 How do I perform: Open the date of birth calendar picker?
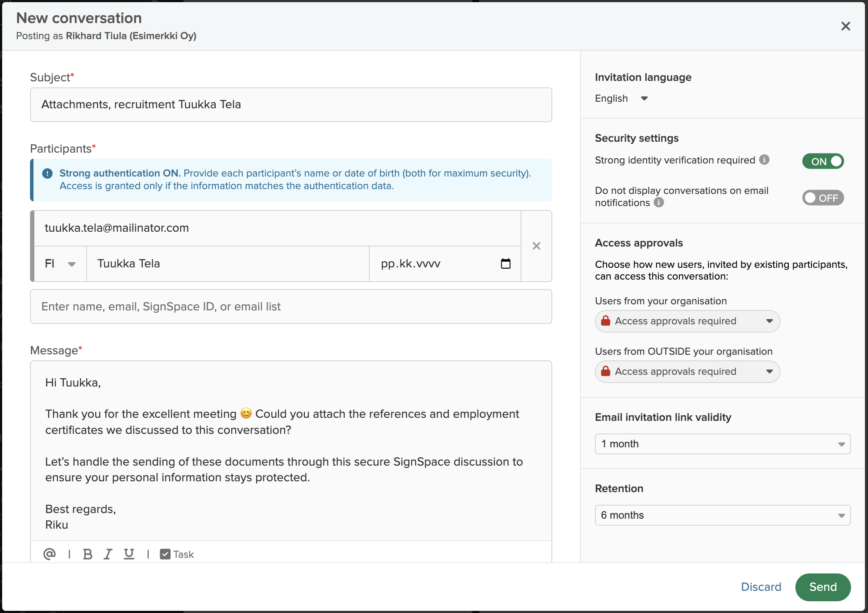coord(505,263)
